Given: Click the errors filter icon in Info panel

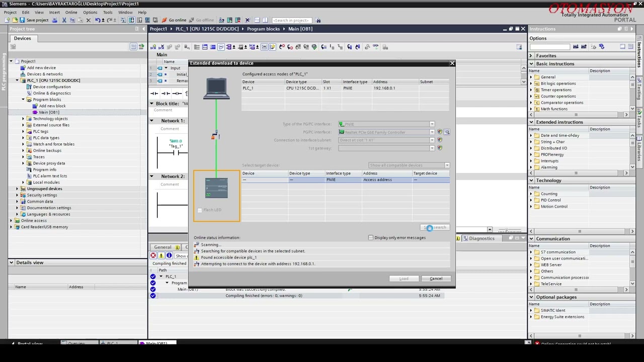Looking at the screenshot, I should pyautogui.click(x=153, y=255).
